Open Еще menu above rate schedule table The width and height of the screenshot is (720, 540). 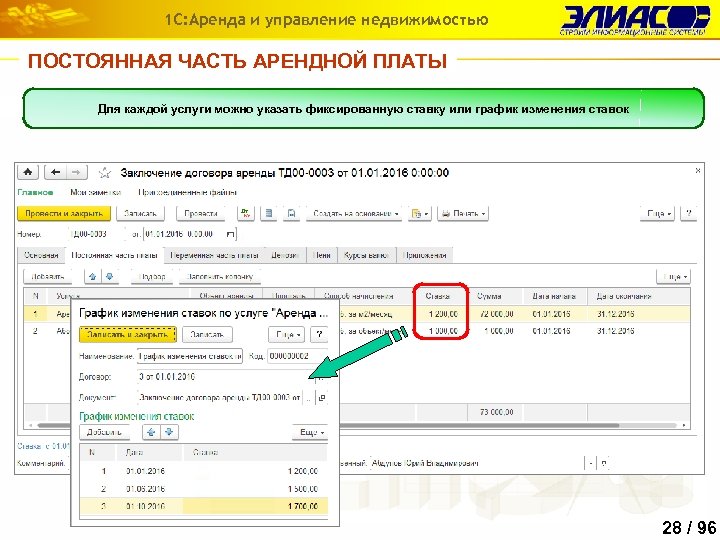tap(311, 433)
